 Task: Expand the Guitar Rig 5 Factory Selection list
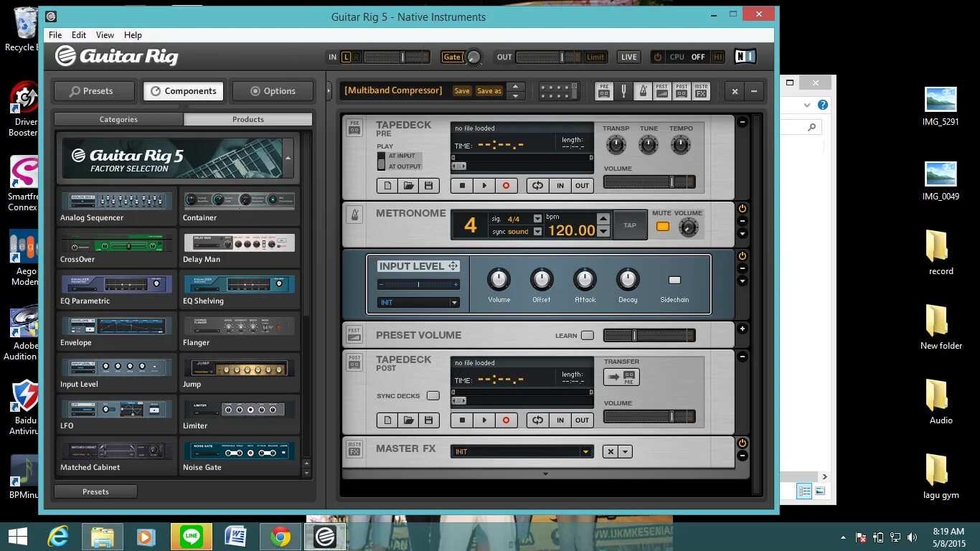point(288,157)
